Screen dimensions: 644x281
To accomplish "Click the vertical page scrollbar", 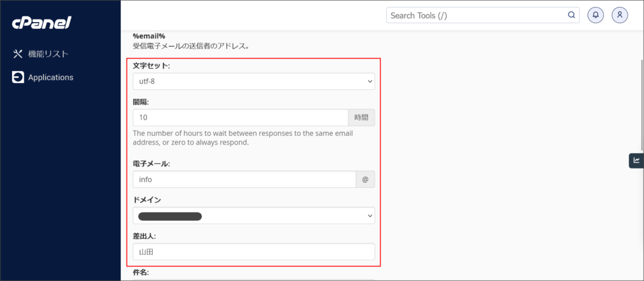I will [x=641, y=126].
